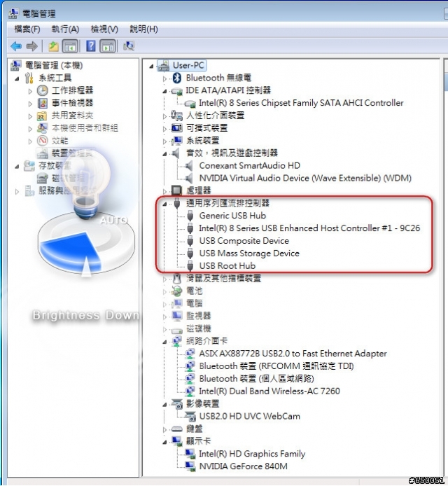Screen dimensions: 448x486
Task: Select the NVIDIA GeForce 840M display adapter
Action: coord(243,466)
